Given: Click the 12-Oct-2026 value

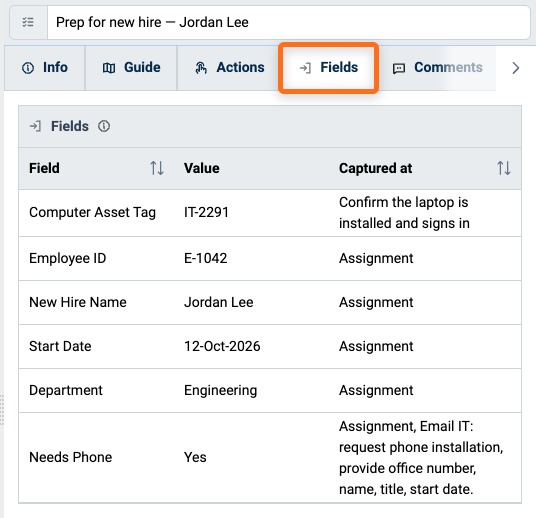Looking at the screenshot, I should point(222,346).
